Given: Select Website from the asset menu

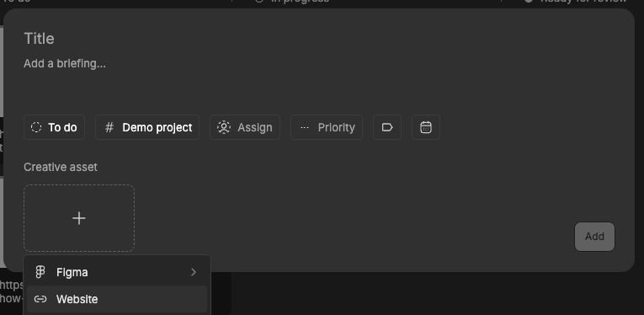Looking at the screenshot, I should (117, 299).
